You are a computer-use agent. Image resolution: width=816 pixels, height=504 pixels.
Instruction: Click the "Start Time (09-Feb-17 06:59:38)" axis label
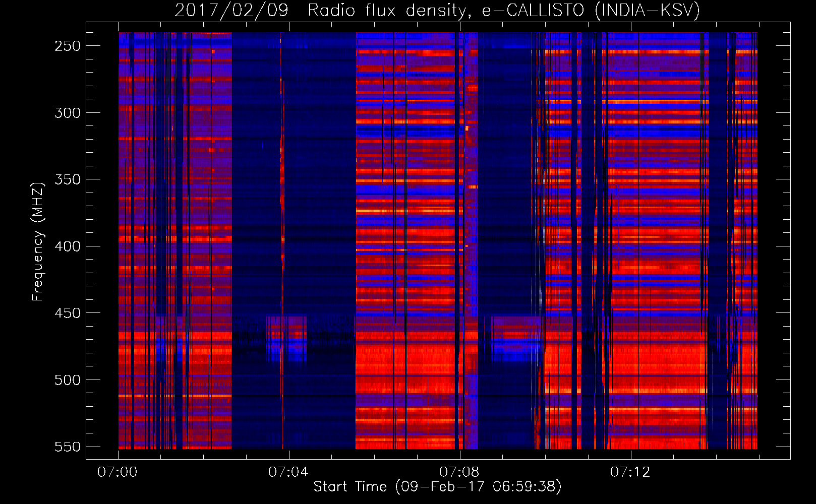pyautogui.click(x=437, y=486)
